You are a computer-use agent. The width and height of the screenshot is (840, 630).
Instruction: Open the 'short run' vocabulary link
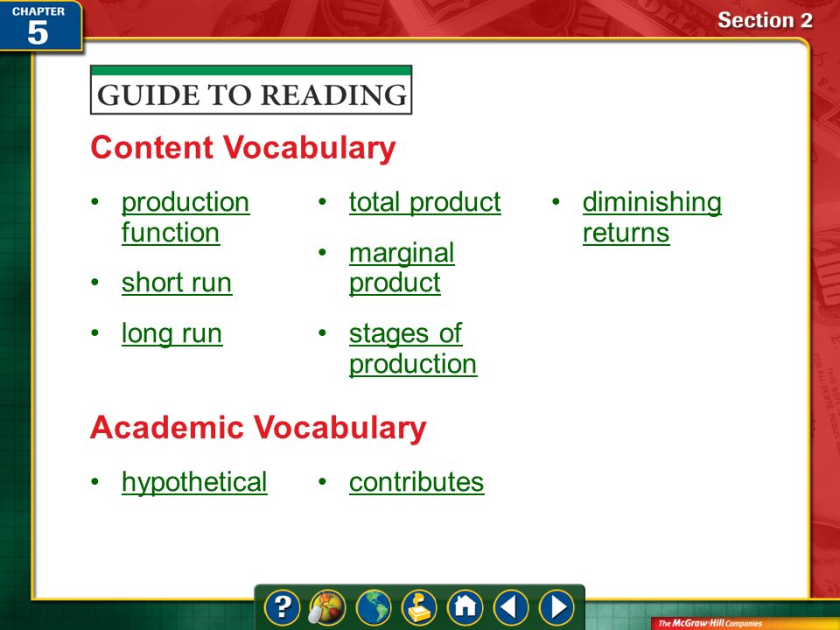177,283
